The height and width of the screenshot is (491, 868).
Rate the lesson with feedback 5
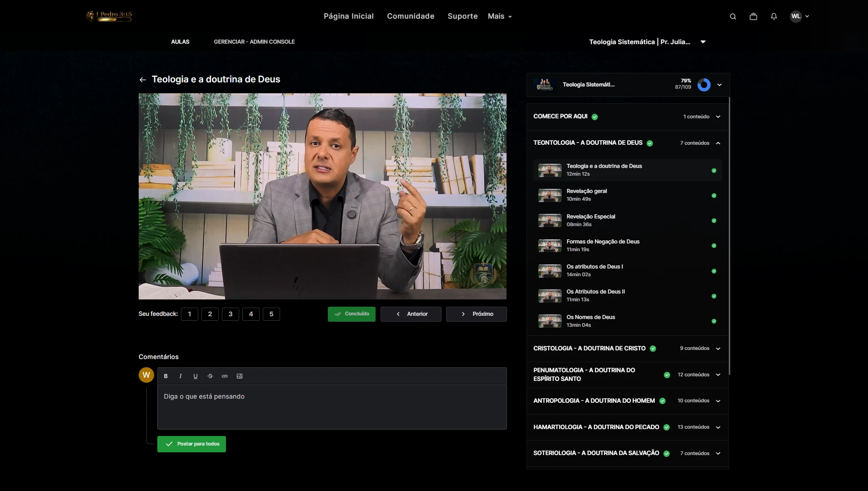pos(271,314)
